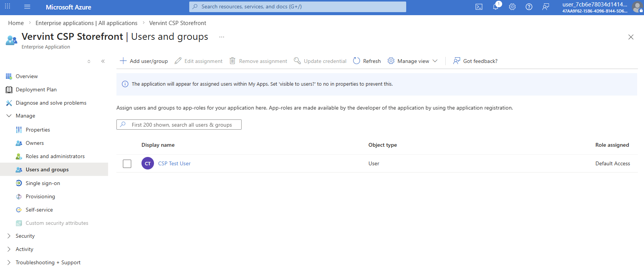Image resolution: width=644 pixels, height=276 pixels.
Task: Click the Update credential key icon
Action: 297,61
